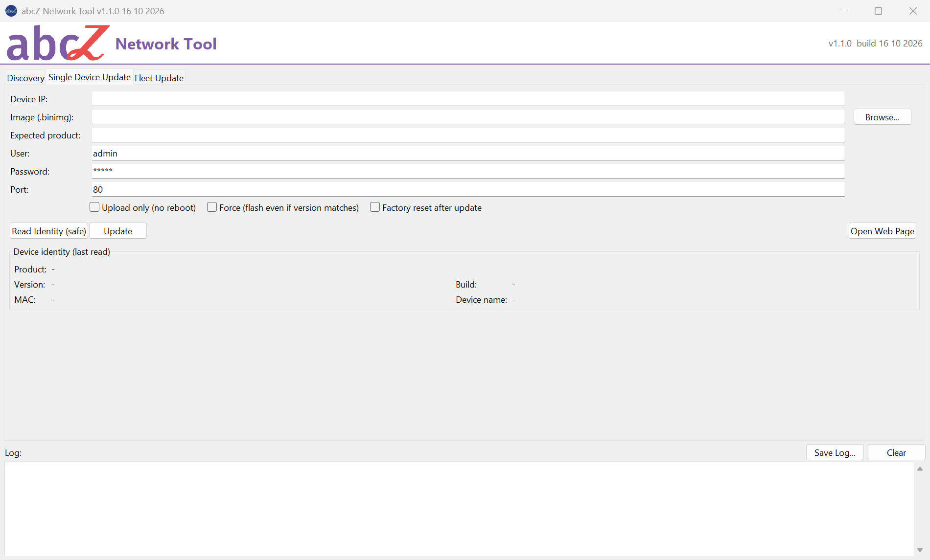Image resolution: width=930 pixels, height=560 pixels.
Task: Click the "Build:" identity label
Action: [x=466, y=284]
